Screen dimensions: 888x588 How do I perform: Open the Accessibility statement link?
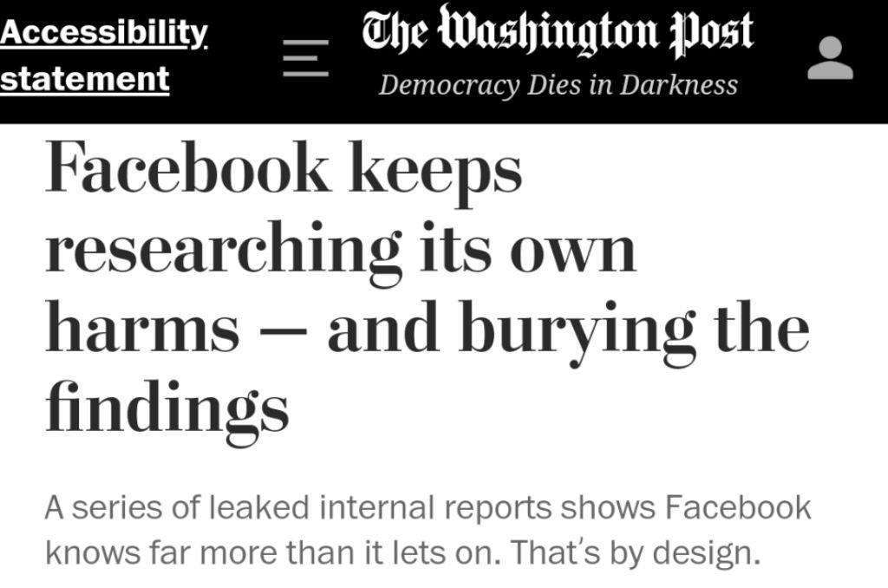103,35
